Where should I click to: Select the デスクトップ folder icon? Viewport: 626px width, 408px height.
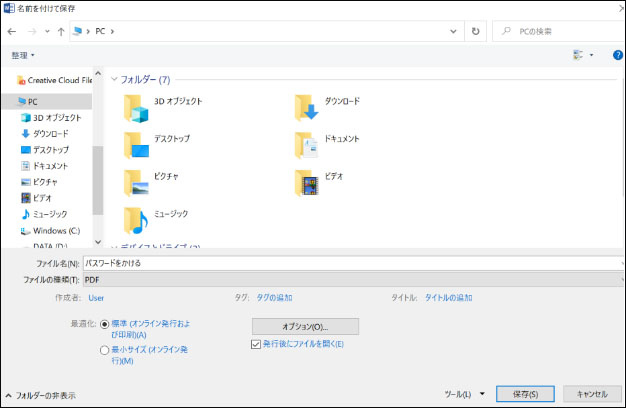[x=136, y=145]
